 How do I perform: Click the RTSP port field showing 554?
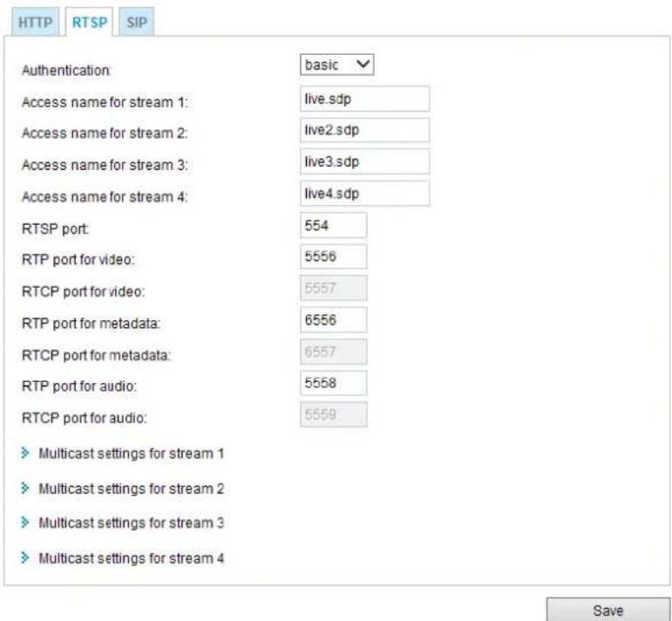(334, 226)
